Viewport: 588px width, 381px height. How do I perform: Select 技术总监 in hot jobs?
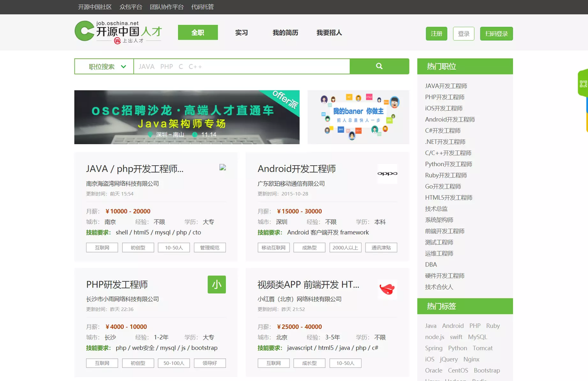[x=437, y=209]
